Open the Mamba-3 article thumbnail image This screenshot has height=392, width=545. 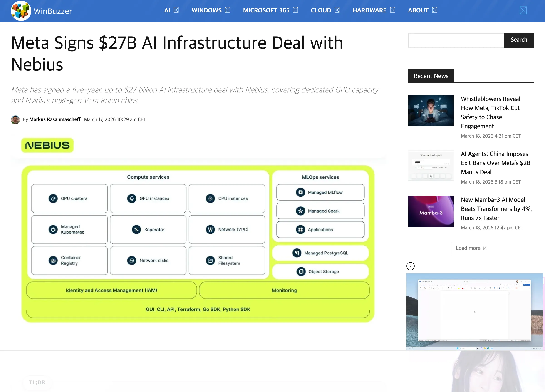pyautogui.click(x=431, y=211)
